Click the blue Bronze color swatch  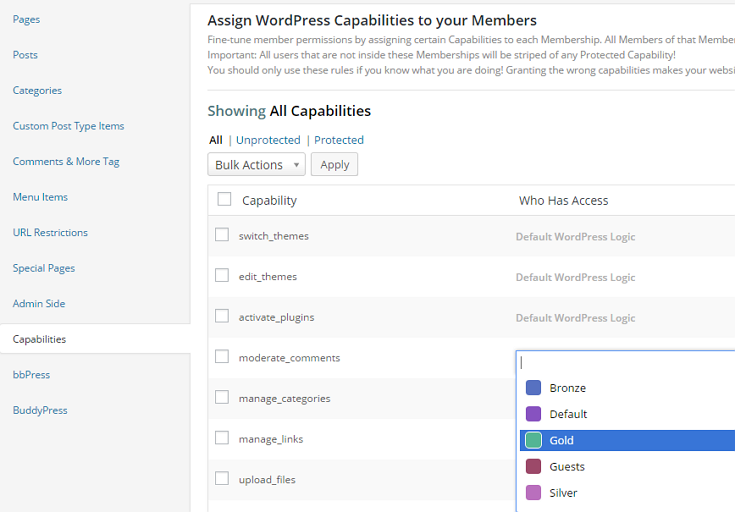(533, 388)
